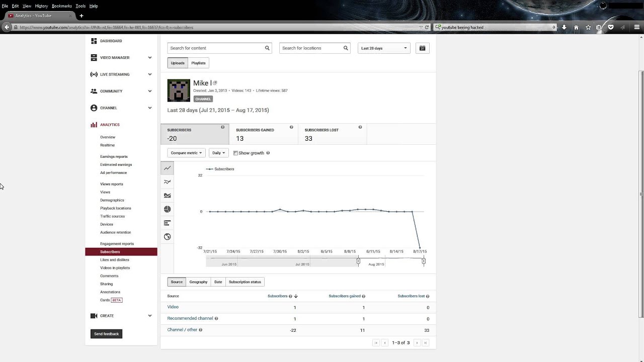644x362 pixels.
Task: Open the calendar date picker icon
Action: 423,48
